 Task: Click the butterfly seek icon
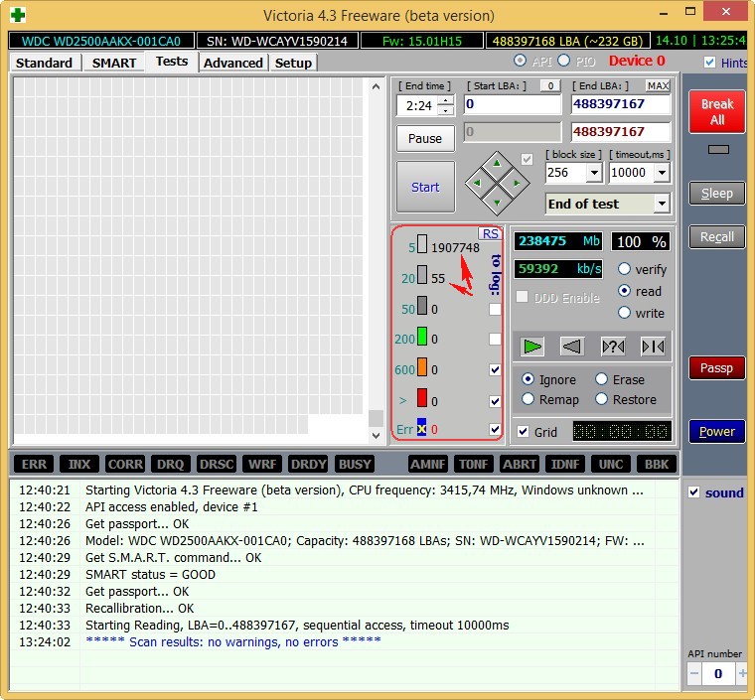point(653,347)
